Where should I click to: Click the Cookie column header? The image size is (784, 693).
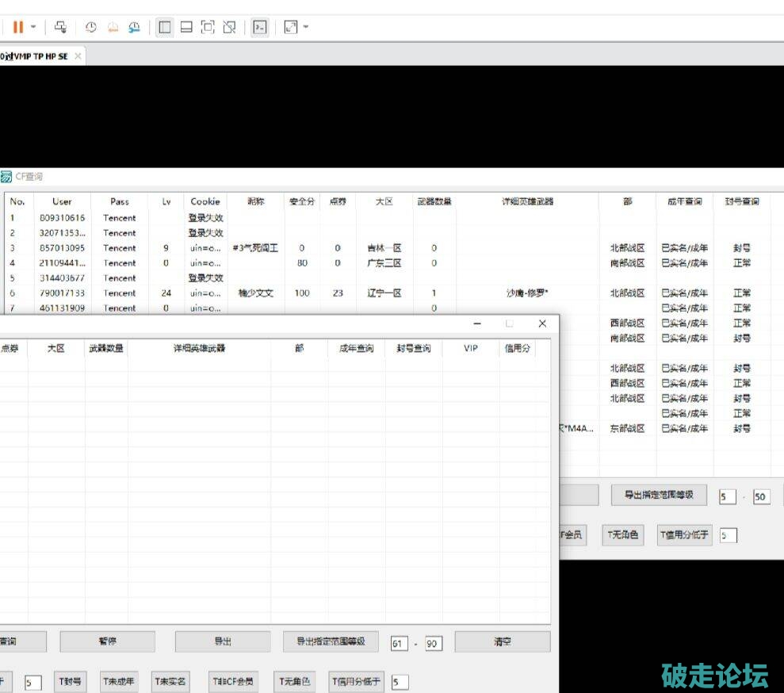tap(205, 201)
